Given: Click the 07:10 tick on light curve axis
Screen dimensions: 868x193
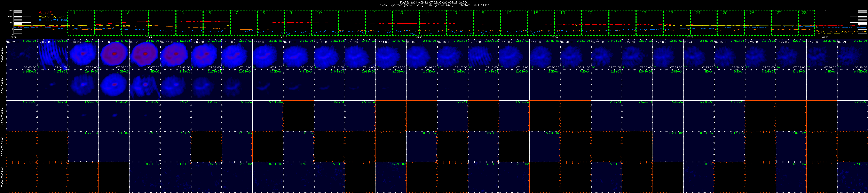Looking at the screenshot, I should pyautogui.click(x=284, y=37).
